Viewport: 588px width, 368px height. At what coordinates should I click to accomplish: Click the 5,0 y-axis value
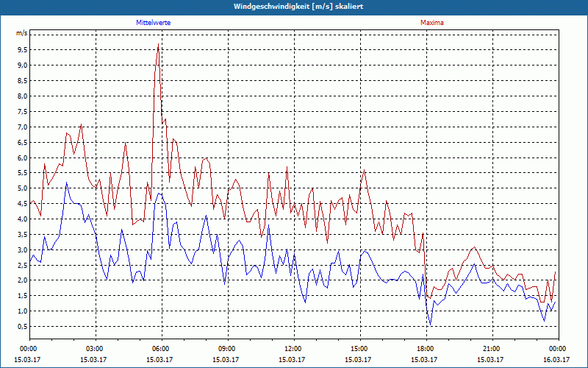pos(23,188)
